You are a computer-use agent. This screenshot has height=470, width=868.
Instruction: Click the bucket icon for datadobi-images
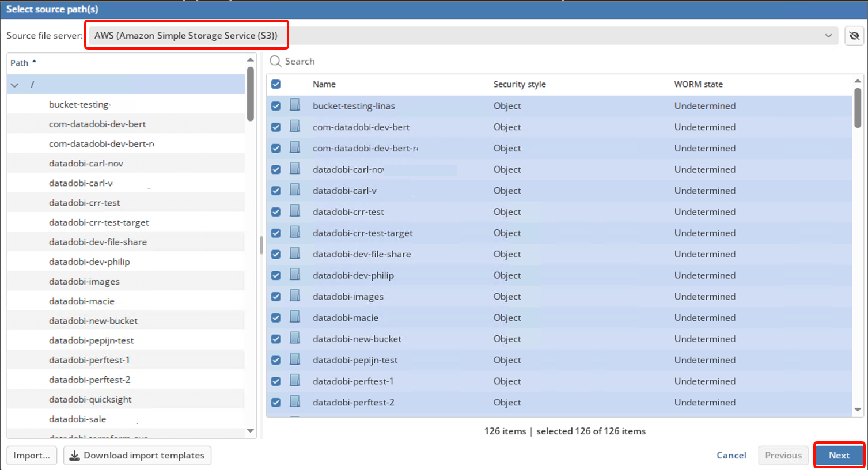click(x=295, y=296)
